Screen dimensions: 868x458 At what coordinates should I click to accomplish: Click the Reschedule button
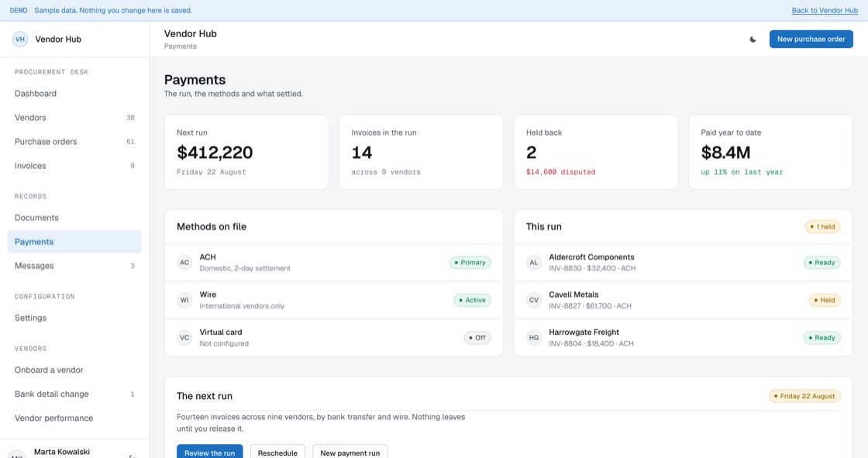tap(277, 453)
